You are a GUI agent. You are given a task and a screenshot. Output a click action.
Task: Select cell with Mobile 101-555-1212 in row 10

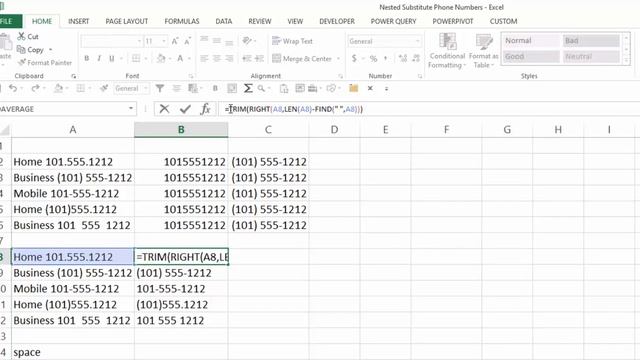click(73, 289)
